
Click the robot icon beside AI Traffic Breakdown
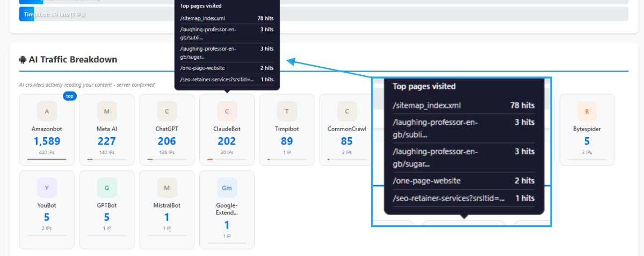[23, 60]
